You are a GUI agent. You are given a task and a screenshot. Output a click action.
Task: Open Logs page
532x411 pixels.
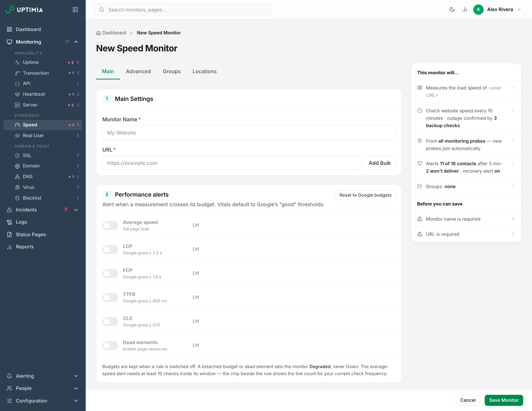43,222
